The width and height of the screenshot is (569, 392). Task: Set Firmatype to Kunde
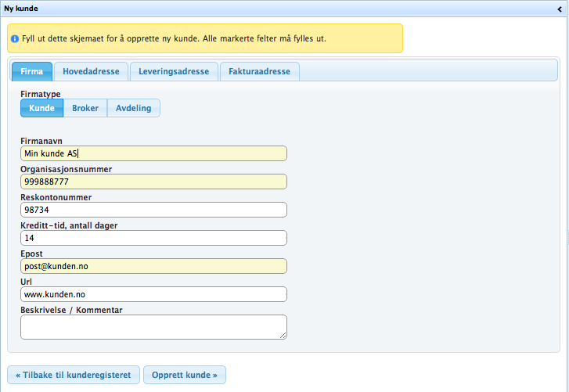(41, 108)
